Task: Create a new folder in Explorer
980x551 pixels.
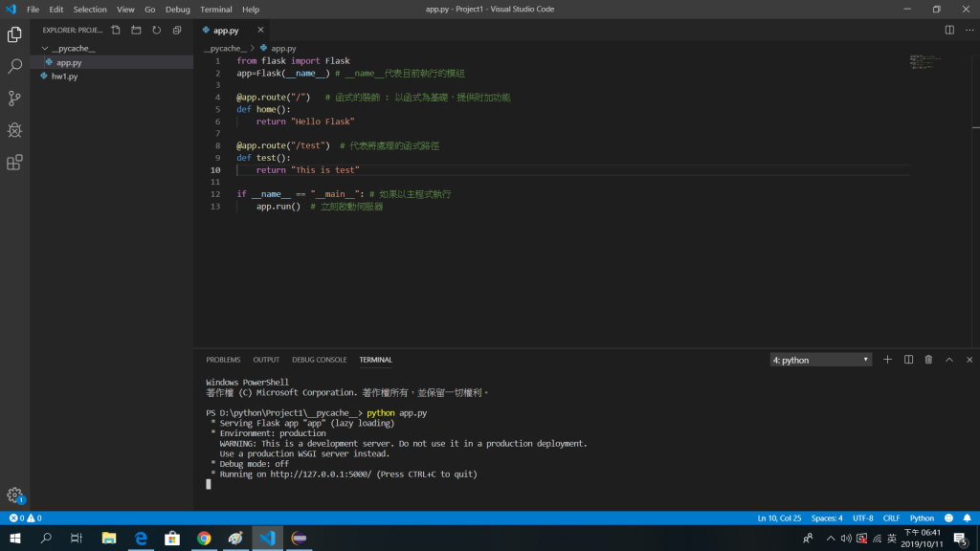Action: click(x=136, y=30)
